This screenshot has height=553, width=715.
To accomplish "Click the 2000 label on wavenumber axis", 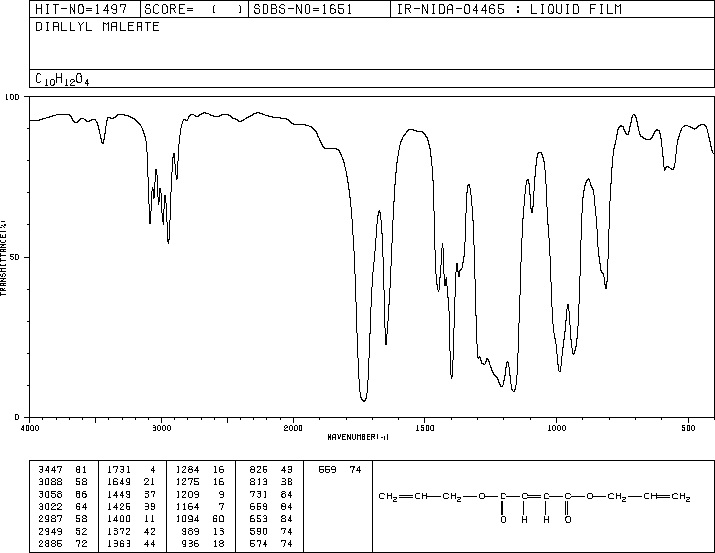I will pyautogui.click(x=293, y=428).
